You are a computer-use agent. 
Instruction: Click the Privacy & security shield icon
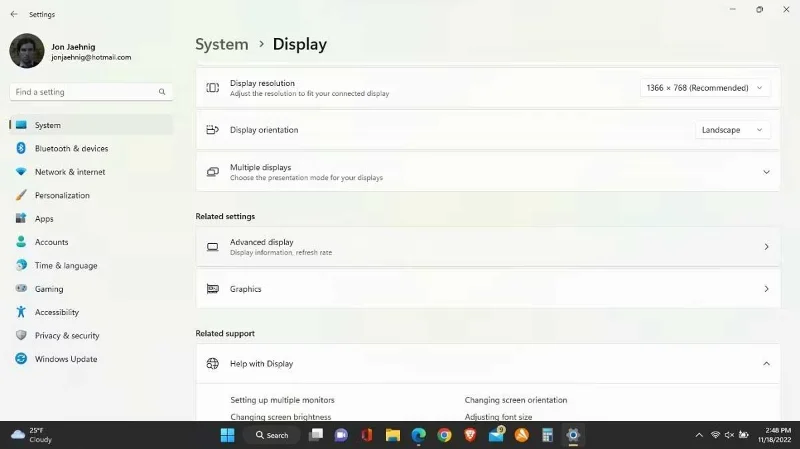21,335
